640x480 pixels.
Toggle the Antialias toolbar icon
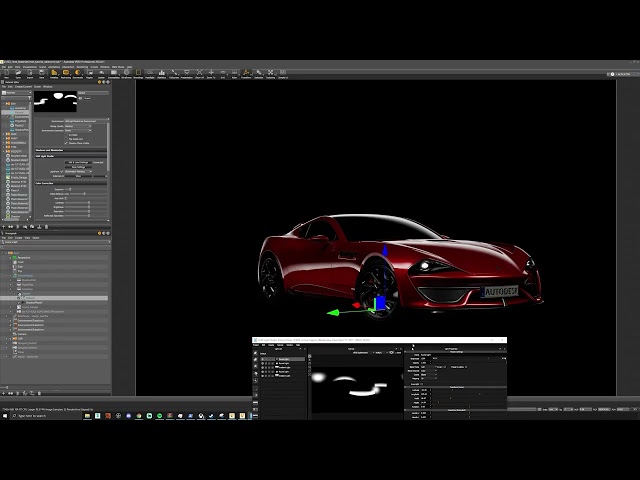pos(54,73)
